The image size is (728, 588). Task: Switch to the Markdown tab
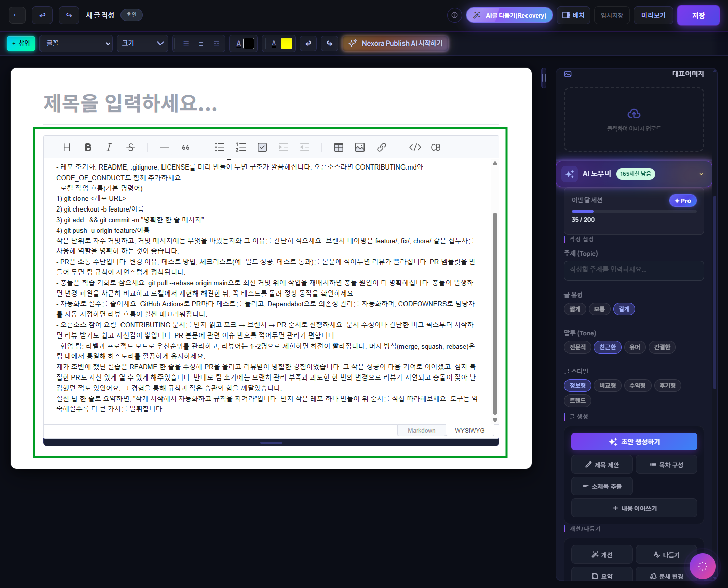pos(421,431)
